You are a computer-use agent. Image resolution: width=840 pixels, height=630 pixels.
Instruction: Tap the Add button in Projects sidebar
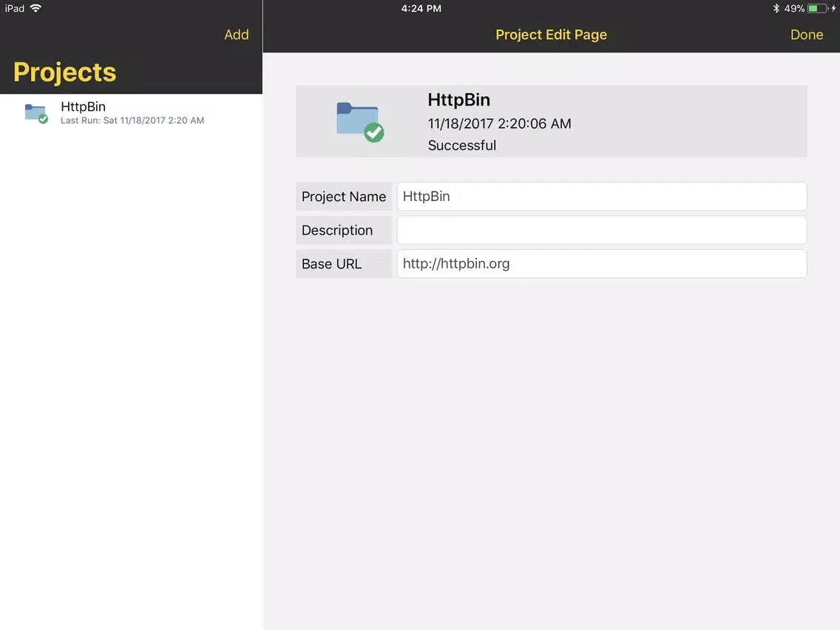(237, 35)
